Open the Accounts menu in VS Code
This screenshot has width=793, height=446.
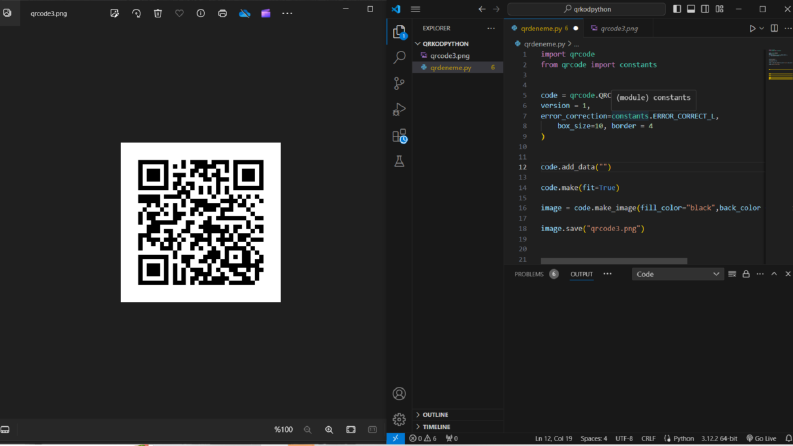399,393
